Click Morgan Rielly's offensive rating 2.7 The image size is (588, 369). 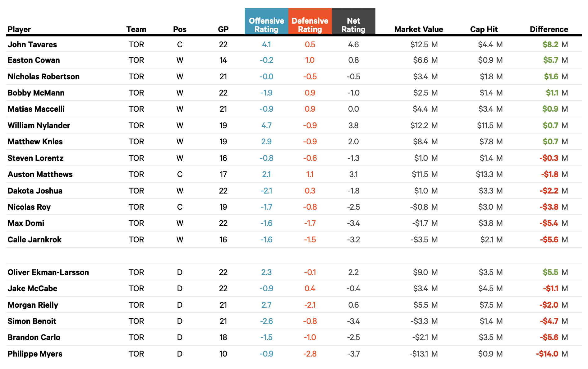coord(266,305)
